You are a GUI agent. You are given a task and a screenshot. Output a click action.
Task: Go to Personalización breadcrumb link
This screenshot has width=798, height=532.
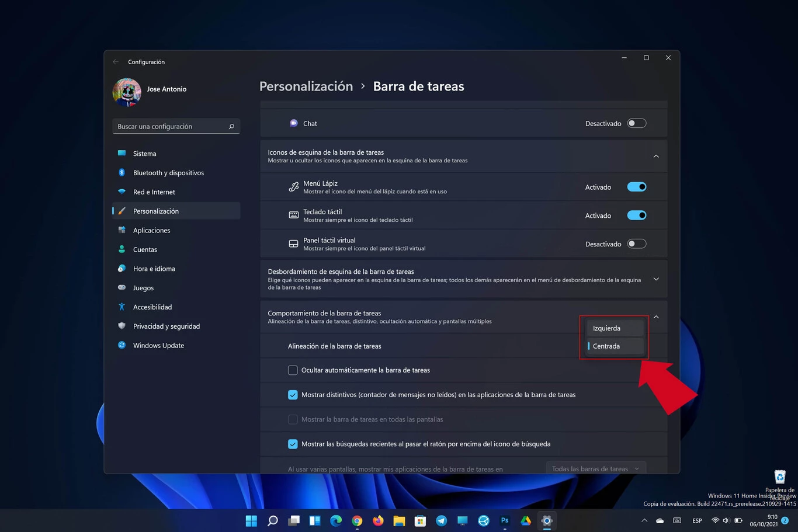click(x=306, y=86)
